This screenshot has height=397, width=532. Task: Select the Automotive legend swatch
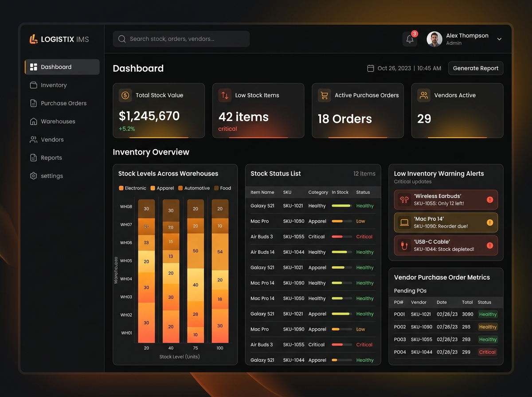pos(180,188)
